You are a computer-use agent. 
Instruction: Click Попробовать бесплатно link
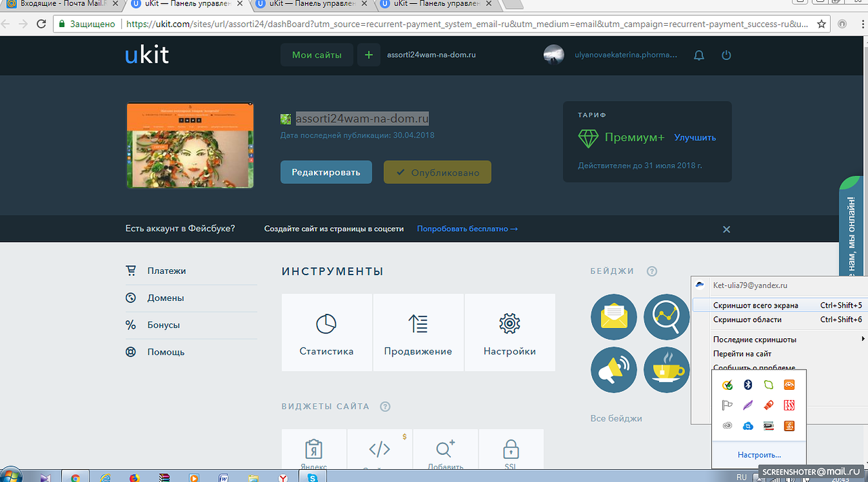click(x=467, y=229)
